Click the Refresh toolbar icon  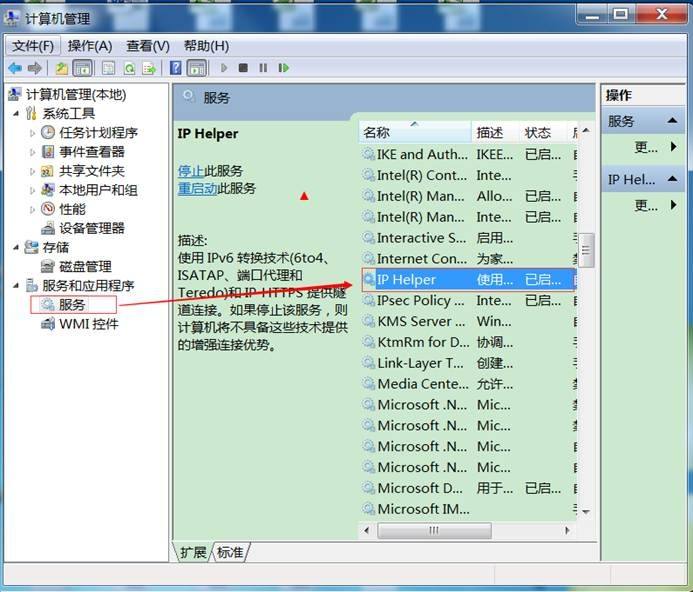point(127,68)
